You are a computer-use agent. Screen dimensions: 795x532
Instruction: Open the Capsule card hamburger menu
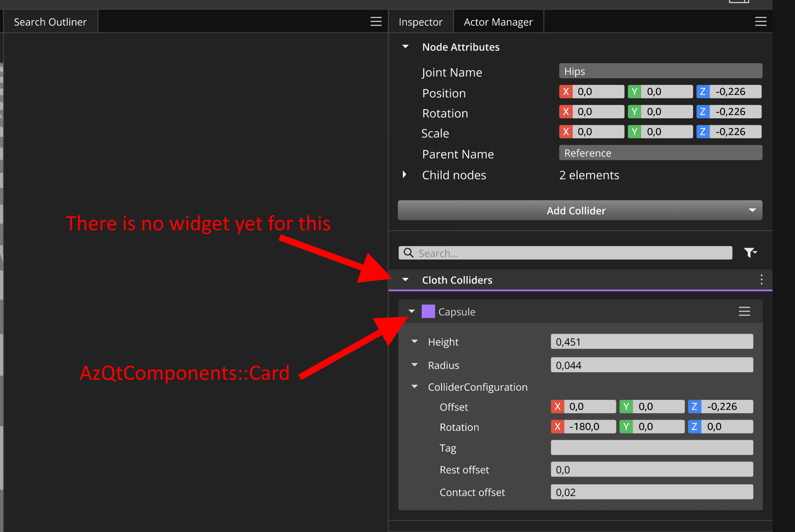coord(744,311)
